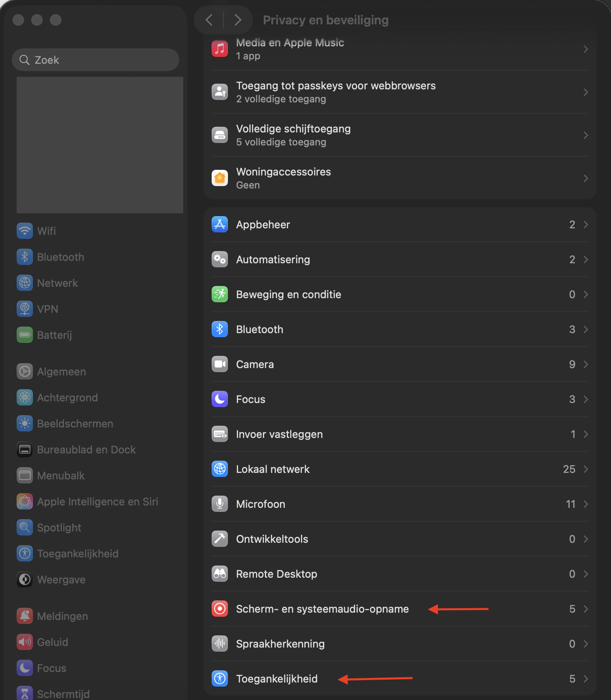The width and height of the screenshot is (611, 700).
Task: Expand Volledige schijftoegang via its chevron
Action: (585, 135)
